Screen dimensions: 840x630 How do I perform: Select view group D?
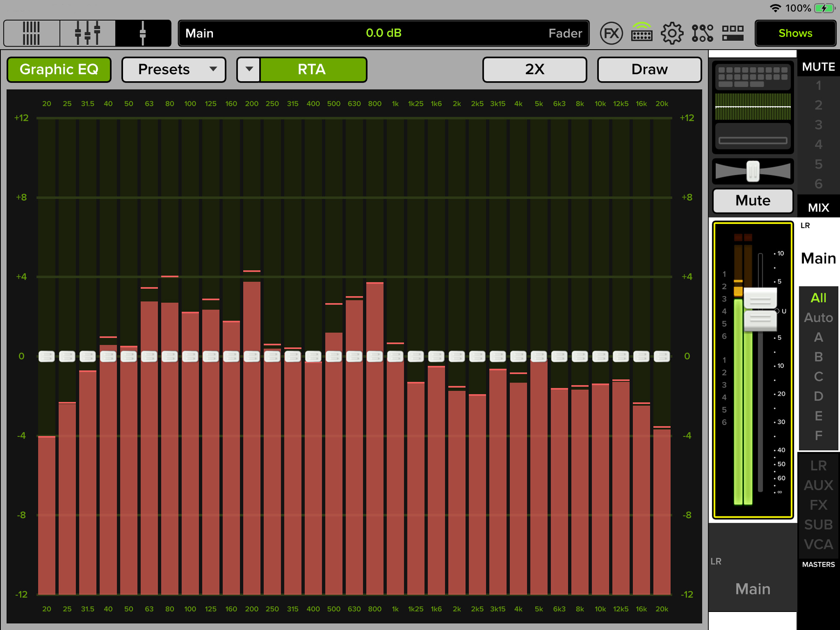click(818, 396)
